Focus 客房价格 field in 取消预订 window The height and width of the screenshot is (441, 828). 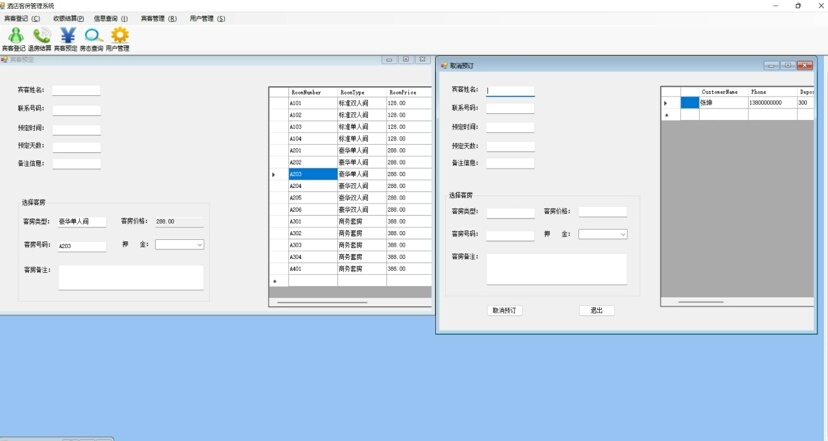[x=603, y=212]
